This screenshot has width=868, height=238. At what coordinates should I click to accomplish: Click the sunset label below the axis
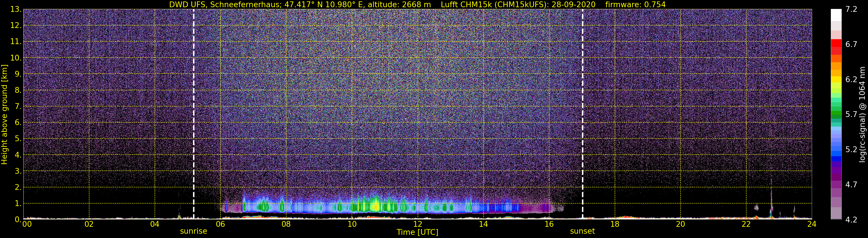coord(582,231)
